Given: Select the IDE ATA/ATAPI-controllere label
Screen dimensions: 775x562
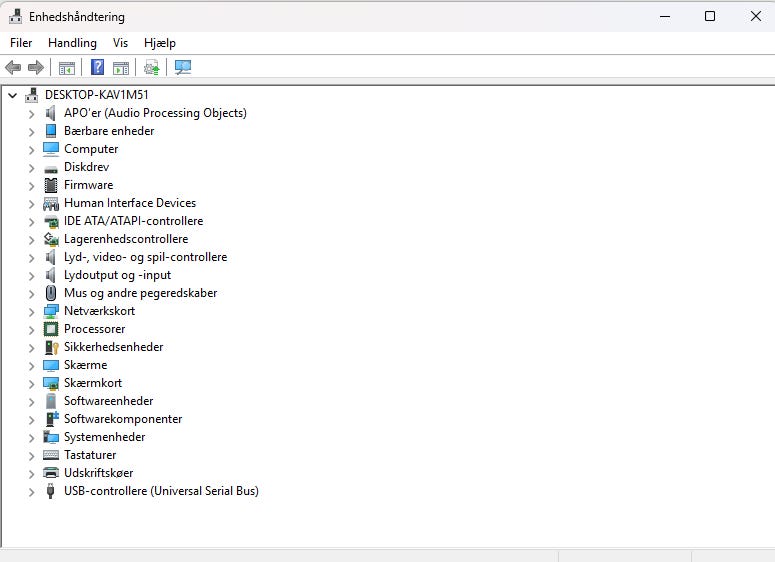Looking at the screenshot, I should click(x=133, y=221).
